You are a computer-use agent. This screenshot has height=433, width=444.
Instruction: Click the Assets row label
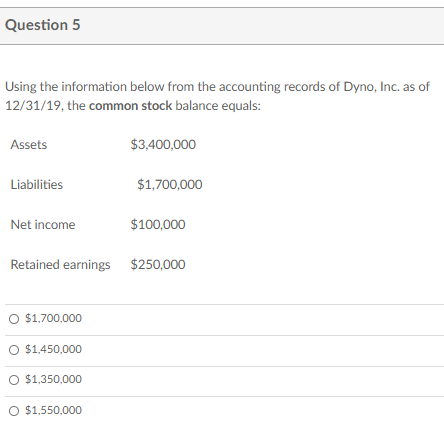tap(29, 145)
